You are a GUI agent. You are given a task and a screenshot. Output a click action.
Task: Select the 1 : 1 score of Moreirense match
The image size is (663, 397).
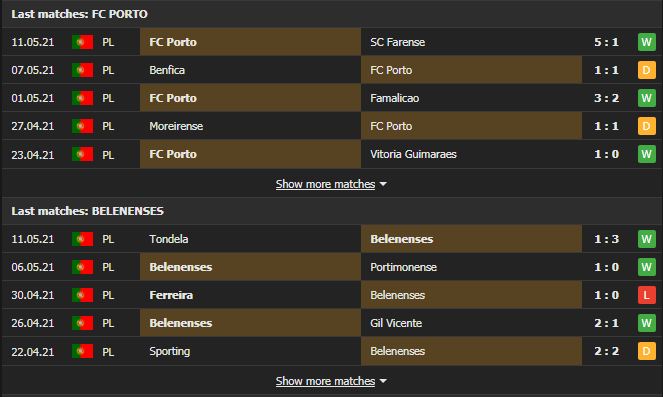coord(606,126)
